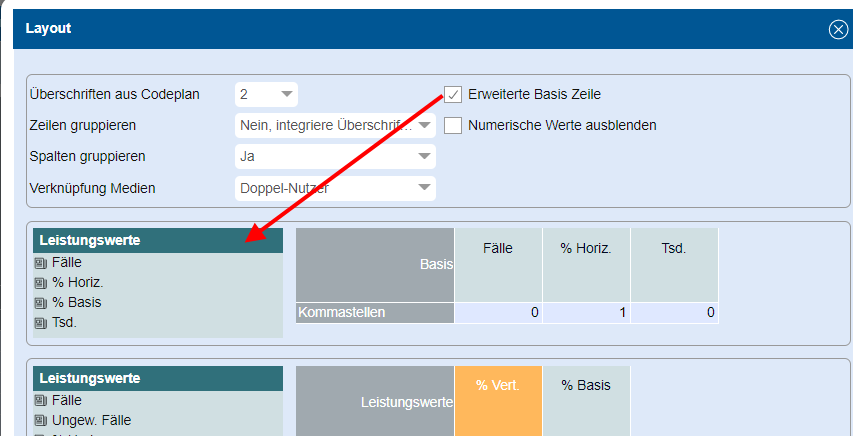Close the Layout dialog with X icon
The image size is (853, 436).
pyautogui.click(x=838, y=29)
